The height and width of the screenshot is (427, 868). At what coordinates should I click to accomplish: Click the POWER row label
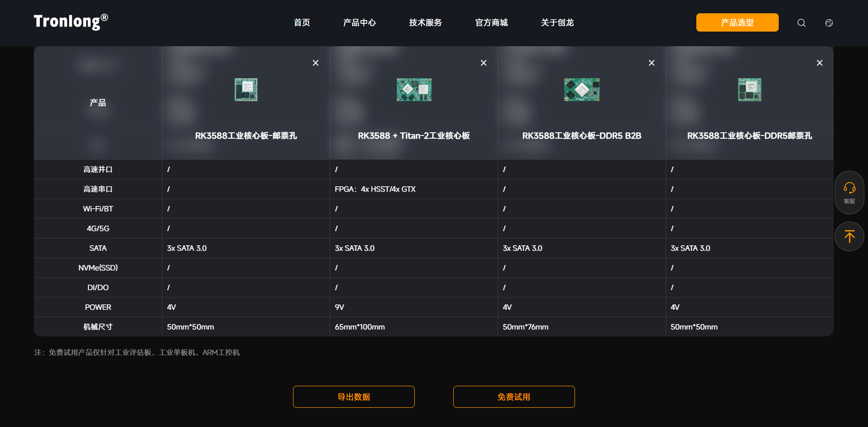[x=98, y=307]
